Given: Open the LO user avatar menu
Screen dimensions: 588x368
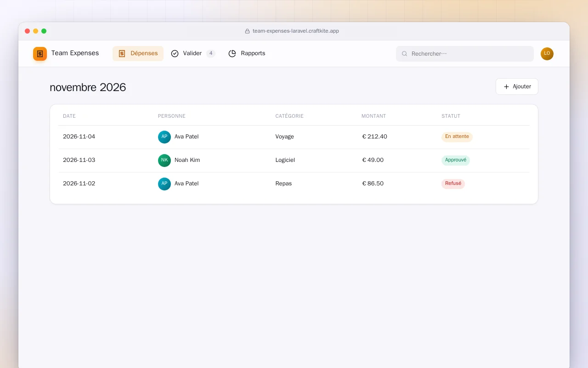Looking at the screenshot, I should pyautogui.click(x=547, y=54).
